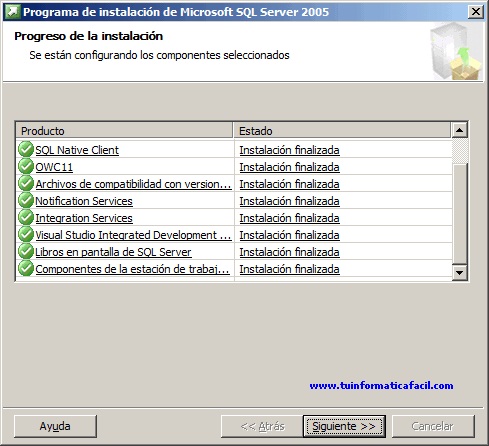
Task: Click the Estado column header
Action: pos(342,130)
